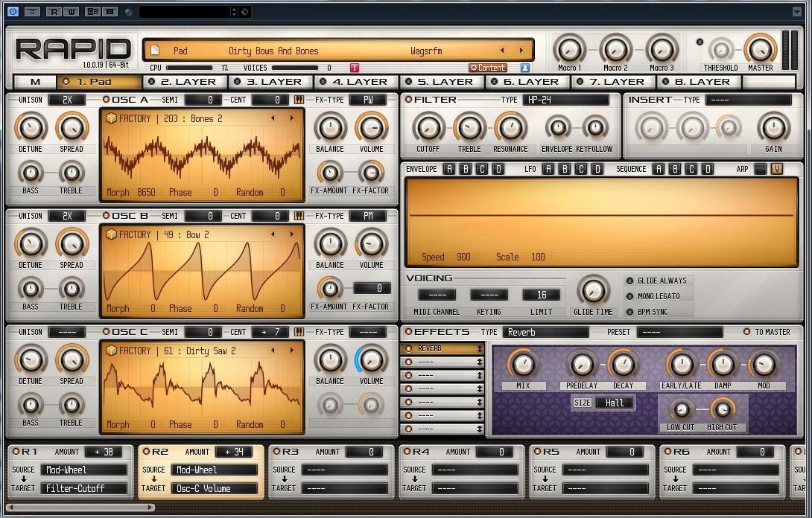Toggle the TO MASTER LED
Screen dimensions: 812x518
point(746,332)
